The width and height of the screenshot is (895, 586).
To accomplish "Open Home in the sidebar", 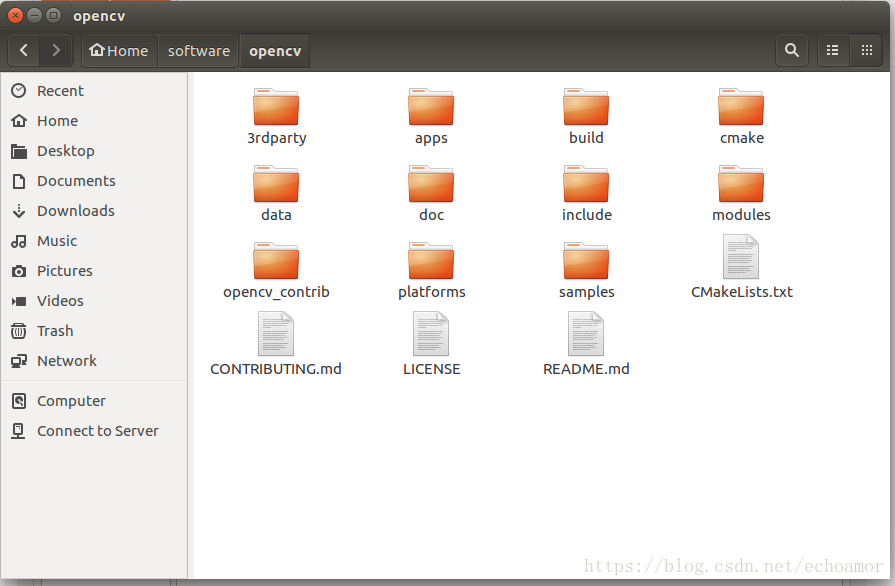I will click(94, 121).
